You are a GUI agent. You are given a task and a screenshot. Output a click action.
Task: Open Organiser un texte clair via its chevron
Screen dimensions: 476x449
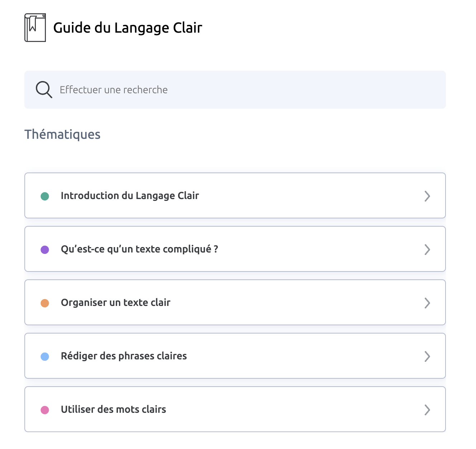tap(427, 303)
